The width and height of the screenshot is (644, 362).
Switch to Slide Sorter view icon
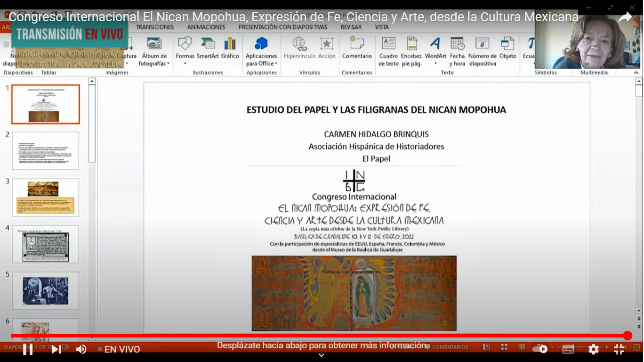click(504, 347)
